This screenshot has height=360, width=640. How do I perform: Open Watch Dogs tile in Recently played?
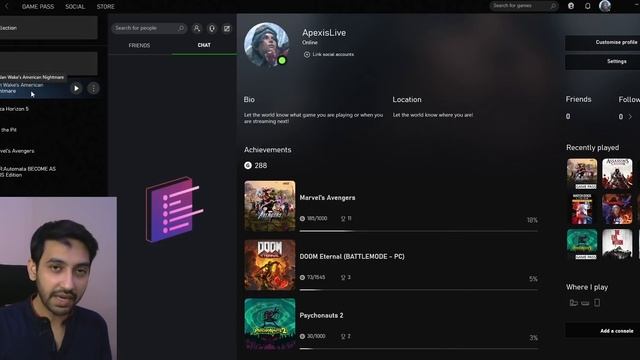tap(582, 209)
